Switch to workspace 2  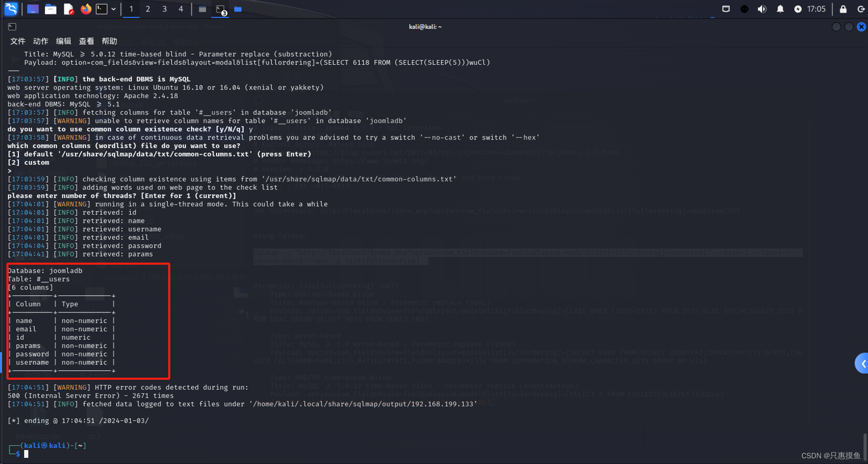pyautogui.click(x=148, y=9)
